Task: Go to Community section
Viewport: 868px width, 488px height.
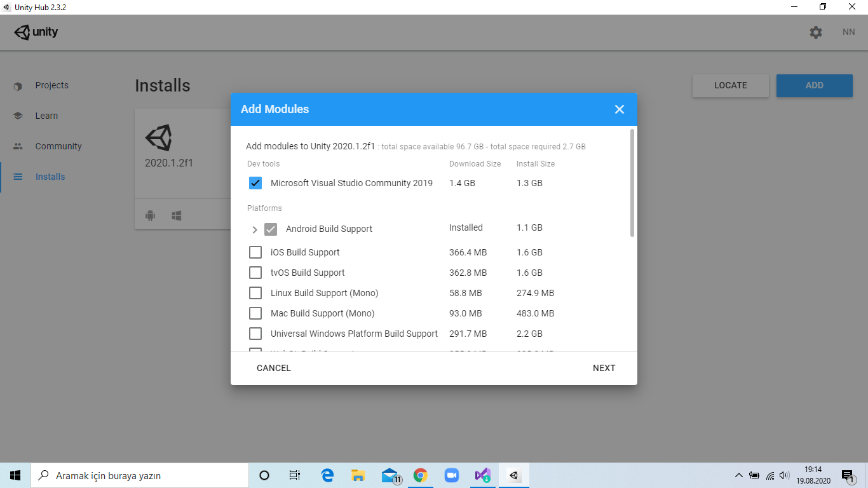Action: click(58, 146)
